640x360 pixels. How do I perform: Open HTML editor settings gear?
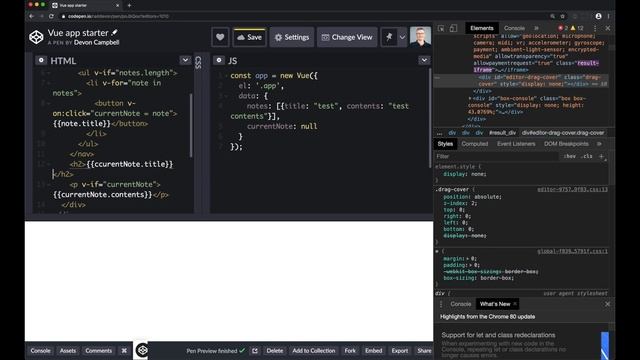click(41, 60)
